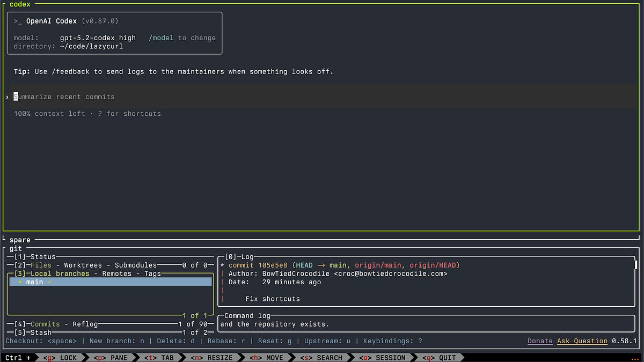Click the "1 of 90" commits counter
644x362 pixels.
[193, 324]
